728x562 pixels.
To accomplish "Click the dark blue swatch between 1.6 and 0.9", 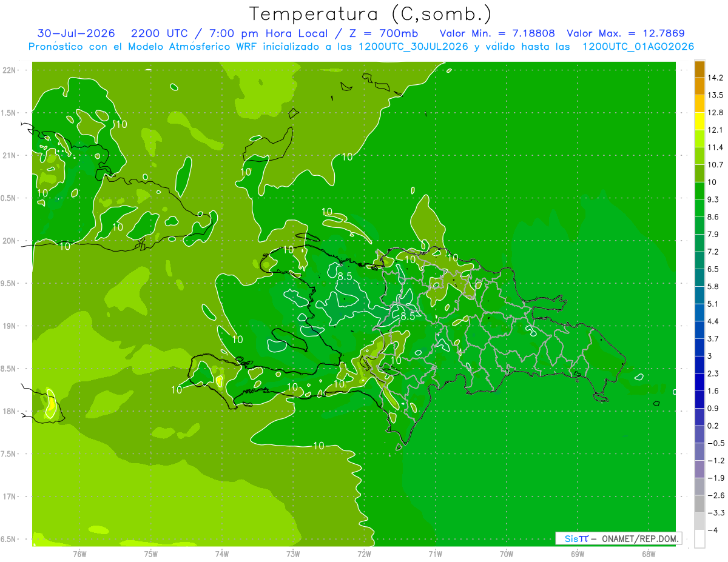I will click(x=699, y=400).
